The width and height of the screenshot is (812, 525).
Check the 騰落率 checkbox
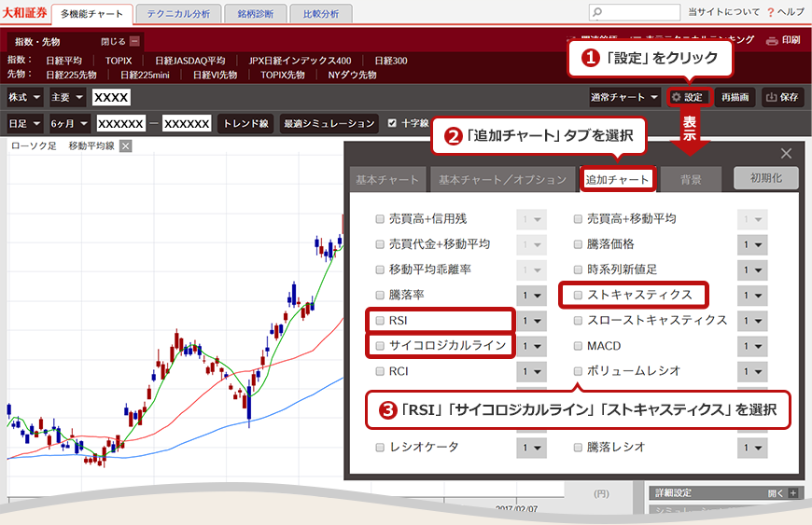pyautogui.click(x=380, y=295)
